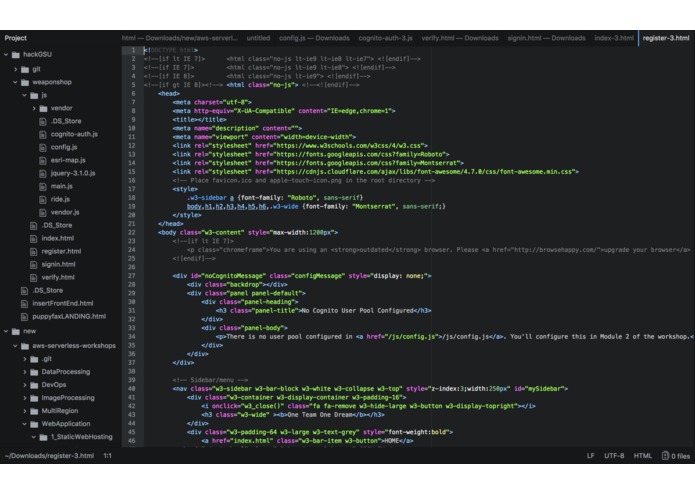This screenshot has height=494, width=695.
Task: Click the MultiRegion folder icon
Action: tap(35, 411)
